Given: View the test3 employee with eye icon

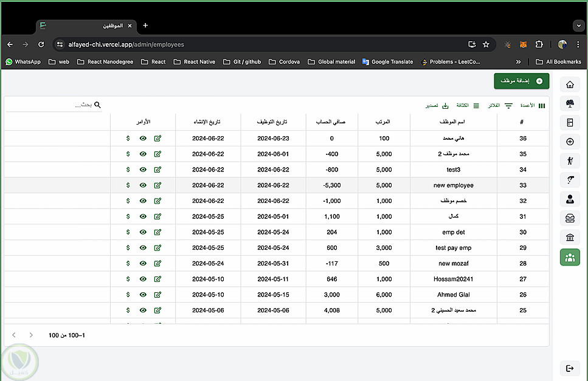Looking at the screenshot, I should pos(143,170).
